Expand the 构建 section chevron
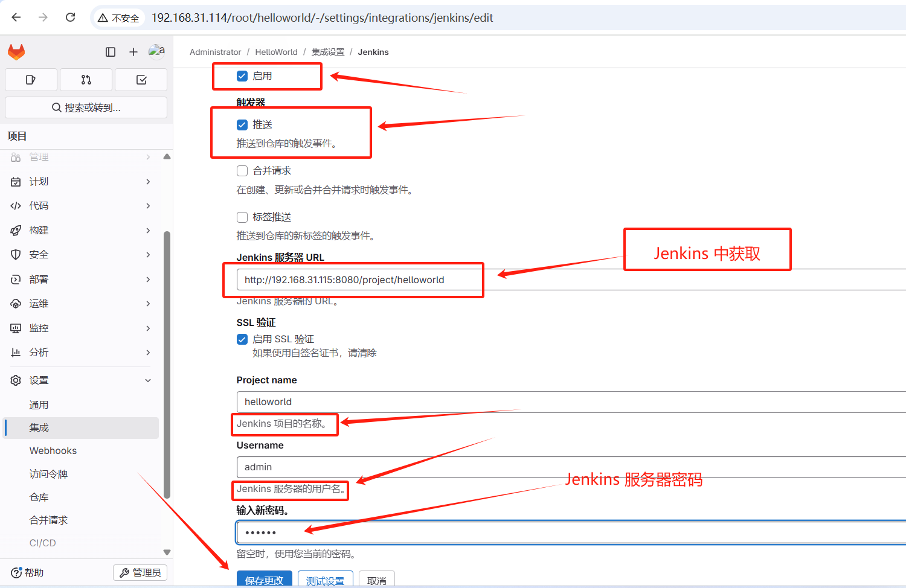Screen dimensions: 906x588 148,231
